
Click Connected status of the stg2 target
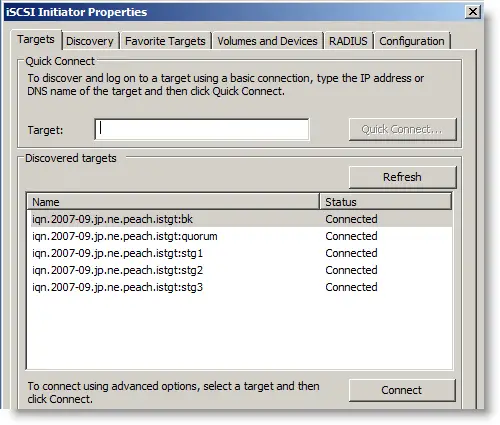point(351,270)
